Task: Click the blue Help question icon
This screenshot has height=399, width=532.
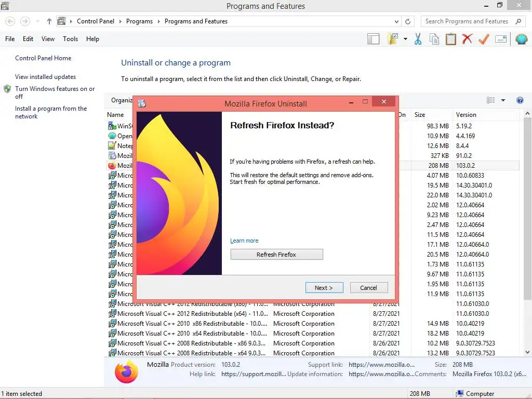Action: point(520,100)
